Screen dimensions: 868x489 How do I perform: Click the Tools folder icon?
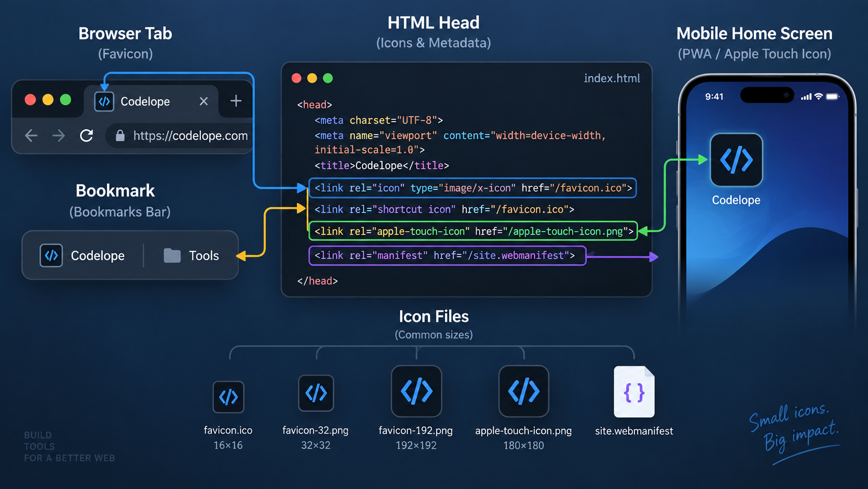(x=172, y=255)
